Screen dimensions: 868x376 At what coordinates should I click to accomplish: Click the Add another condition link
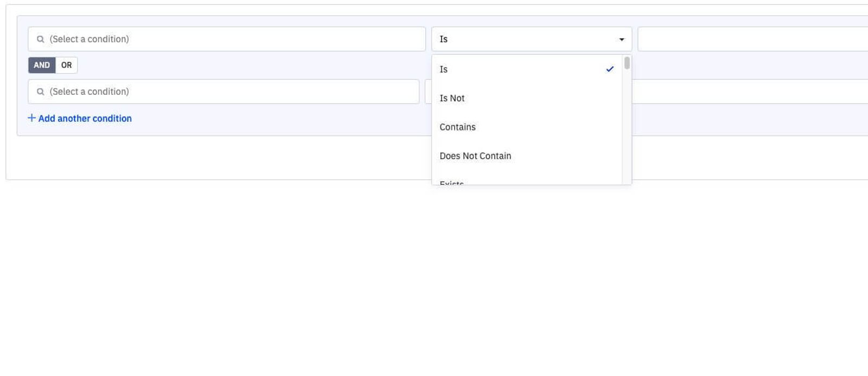point(85,118)
